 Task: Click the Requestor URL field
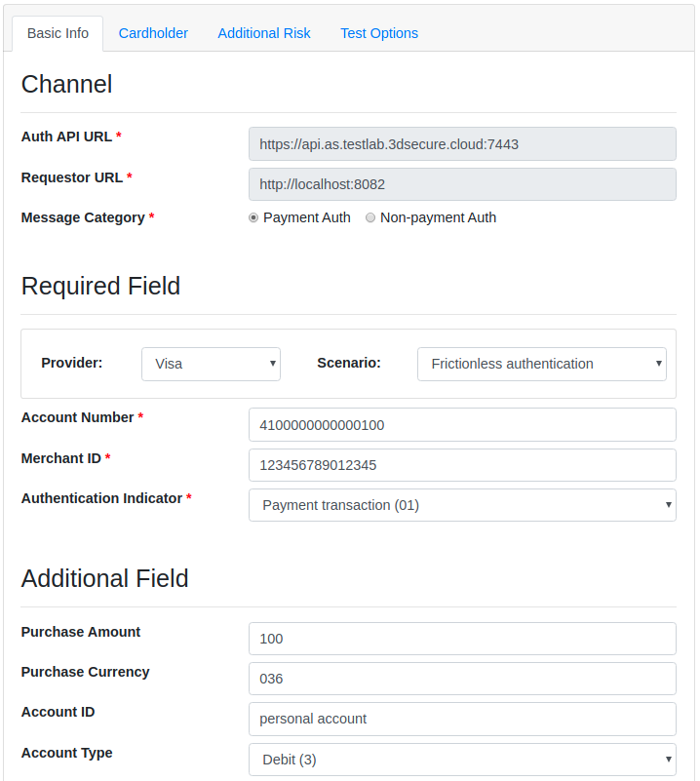click(x=462, y=184)
